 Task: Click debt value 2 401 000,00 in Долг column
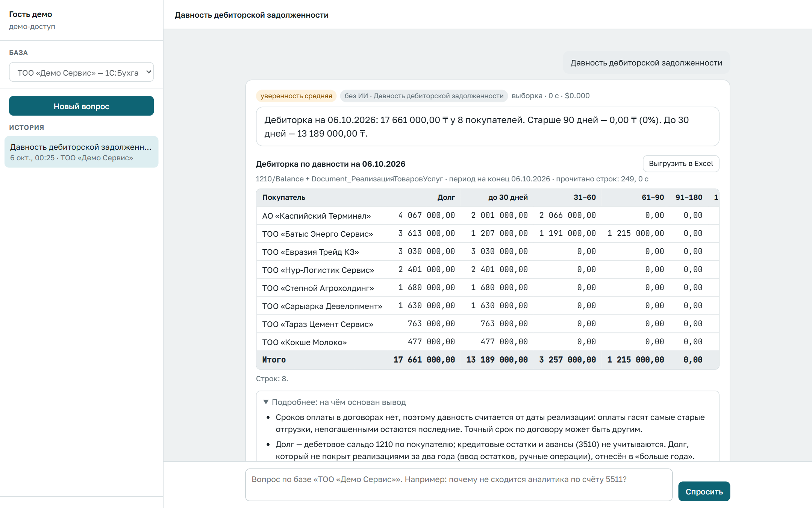click(x=427, y=269)
